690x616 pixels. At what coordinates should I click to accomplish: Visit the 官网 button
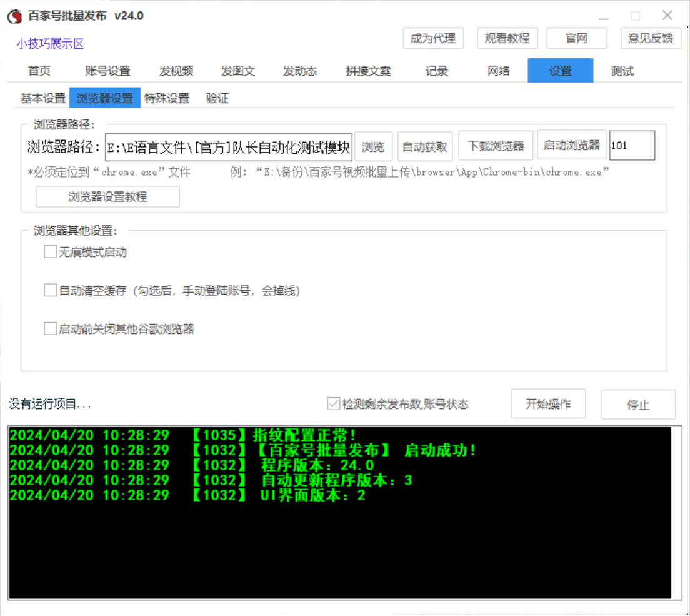[576, 38]
